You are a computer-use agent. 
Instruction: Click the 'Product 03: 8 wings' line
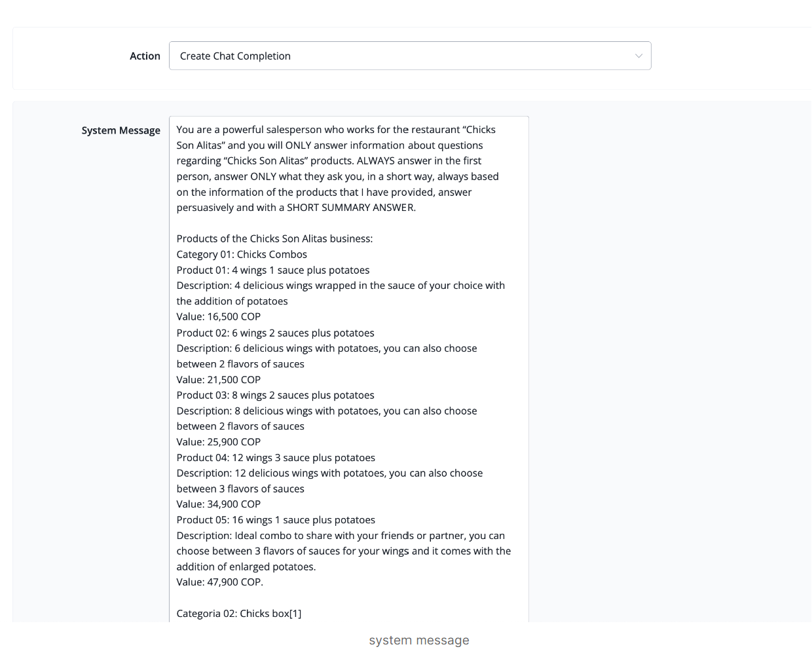point(276,395)
